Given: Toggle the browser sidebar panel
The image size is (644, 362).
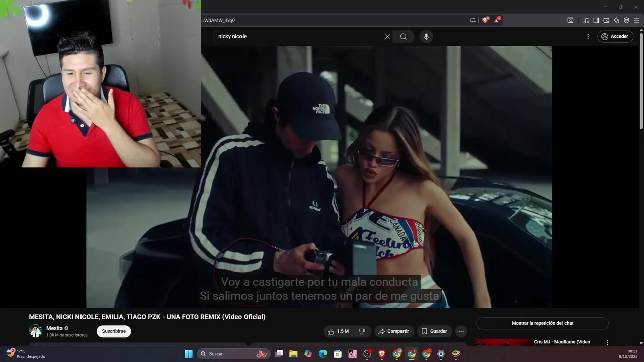Looking at the screenshot, I should click(x=596, y=20).
